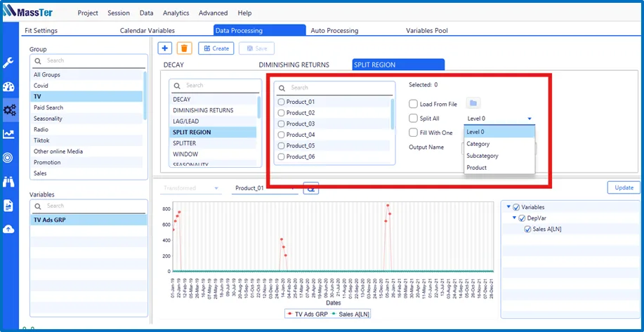Open the wrench settings in sidebar
The width and height of the screenshot is (644, 332).
[8, 62]
